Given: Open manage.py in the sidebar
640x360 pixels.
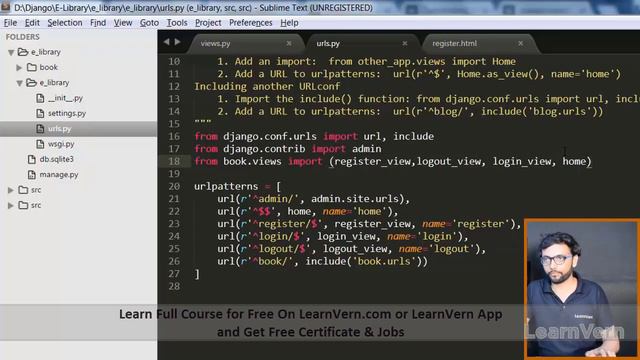Looking at the screenshot, I should pos(59,174).
